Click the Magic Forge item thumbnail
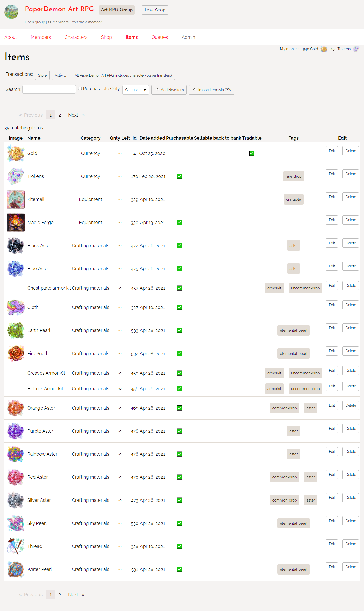The height and width of the screenshot is (611, 364). (15, 222)
